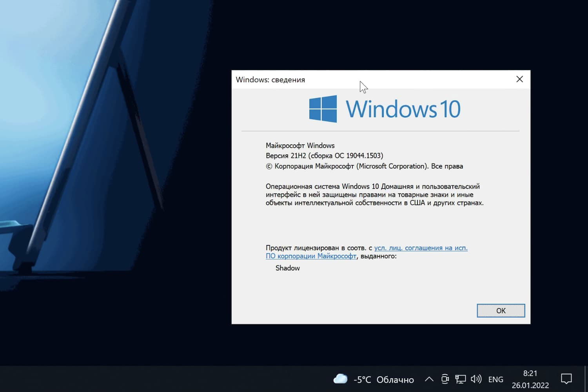Click the cloud weather icon
This screenshot has height=392, width=588.
click(340, 379)
